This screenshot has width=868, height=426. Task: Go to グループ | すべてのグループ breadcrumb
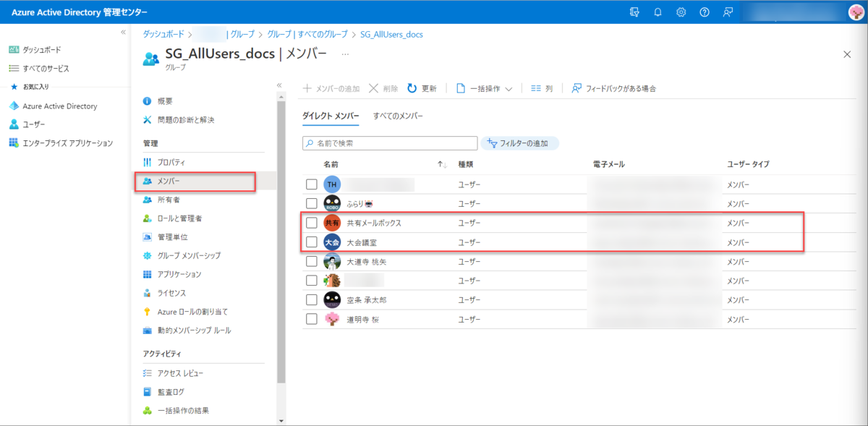coord(309,34)
